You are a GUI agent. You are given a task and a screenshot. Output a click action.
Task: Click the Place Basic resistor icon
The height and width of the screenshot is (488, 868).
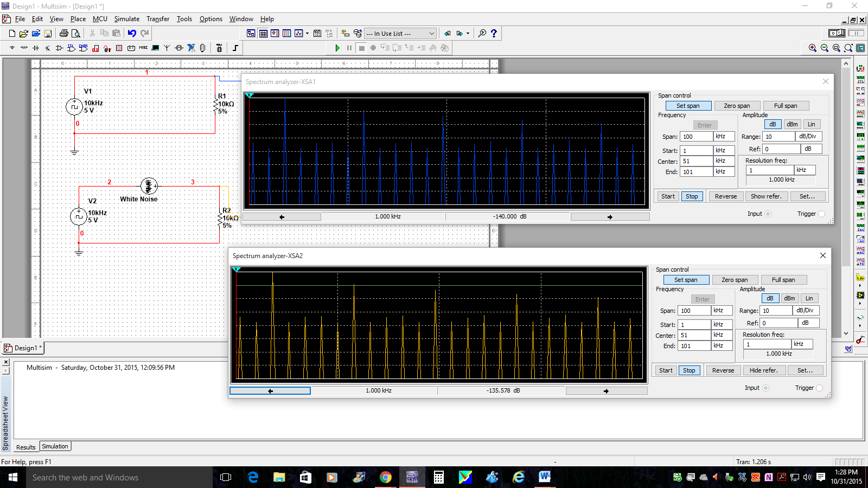[x=24, y=48]
